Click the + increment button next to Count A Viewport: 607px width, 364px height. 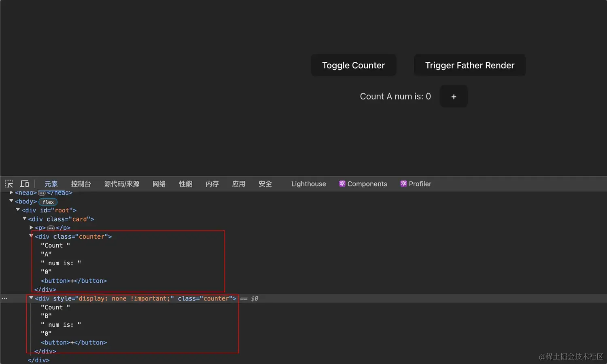point(453,96)
